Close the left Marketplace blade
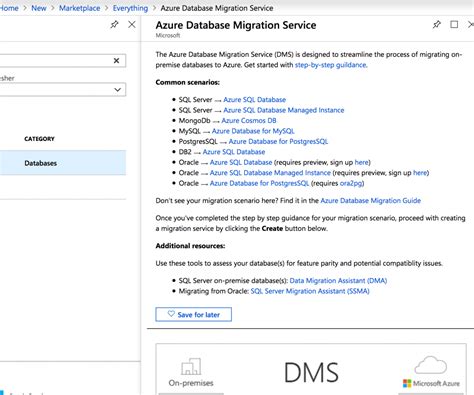Image resolution: width=474 pixels, height=395 pixels. pyautogui.click(x=132, y=24)
